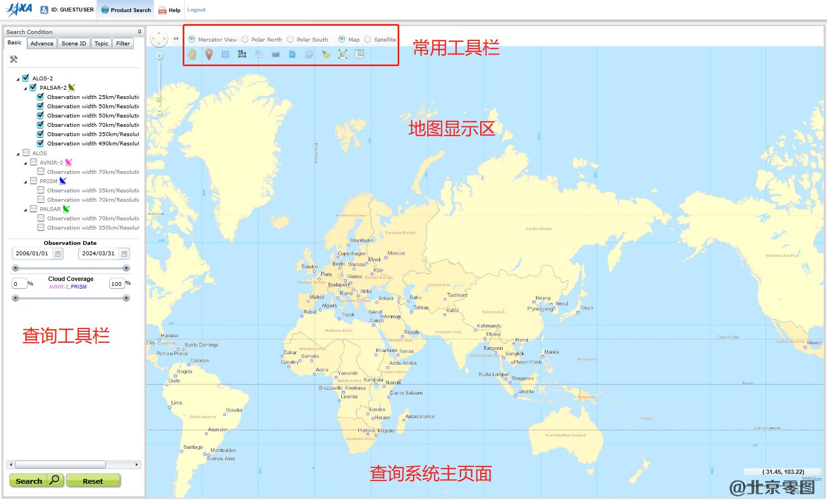Collapse the PALSAR-2 tree node

(25, 88)
